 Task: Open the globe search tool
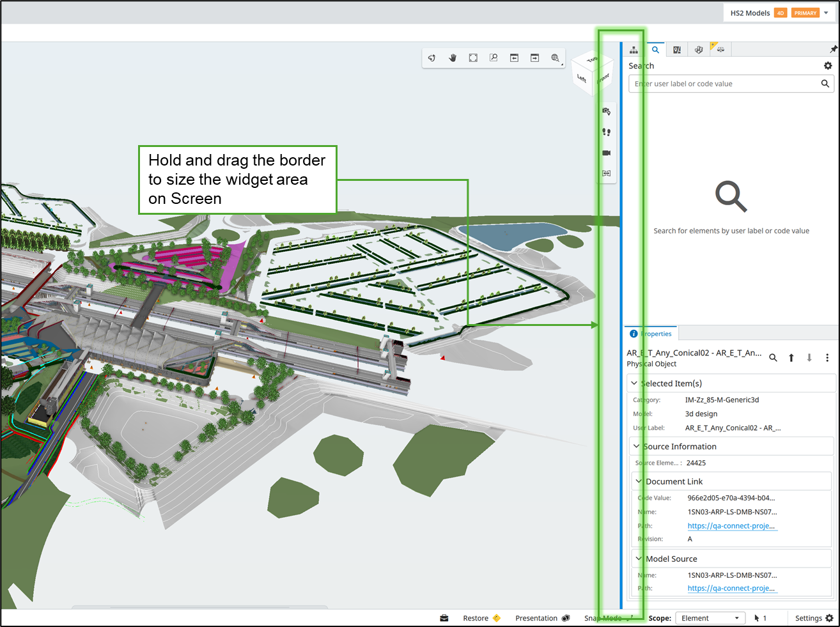(556, 58)
